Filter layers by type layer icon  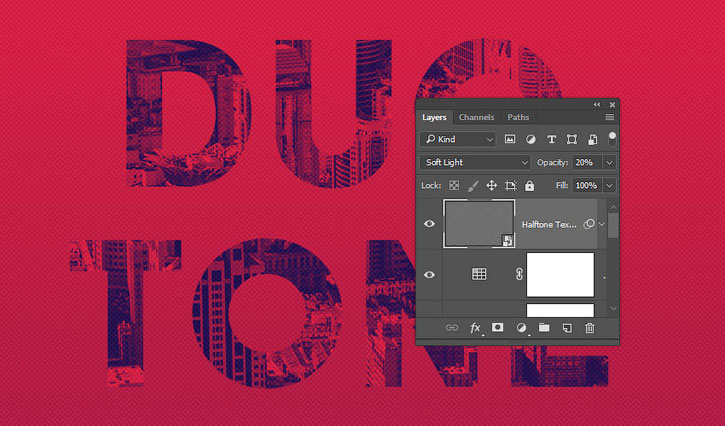[551, 139]
